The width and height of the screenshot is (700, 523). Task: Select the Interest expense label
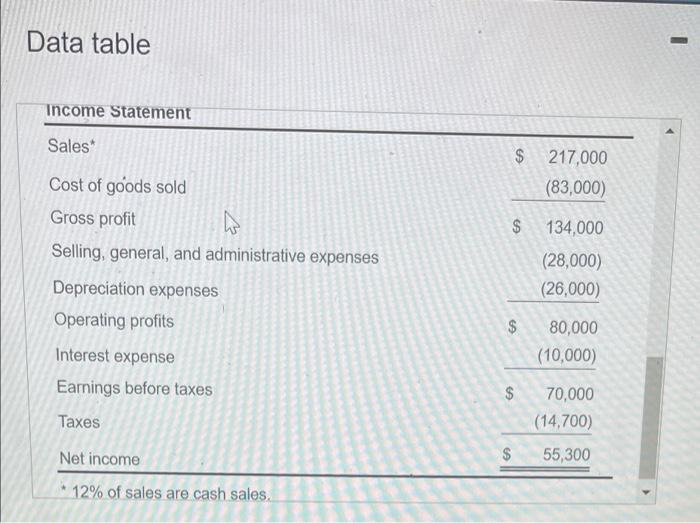point(114,356)
